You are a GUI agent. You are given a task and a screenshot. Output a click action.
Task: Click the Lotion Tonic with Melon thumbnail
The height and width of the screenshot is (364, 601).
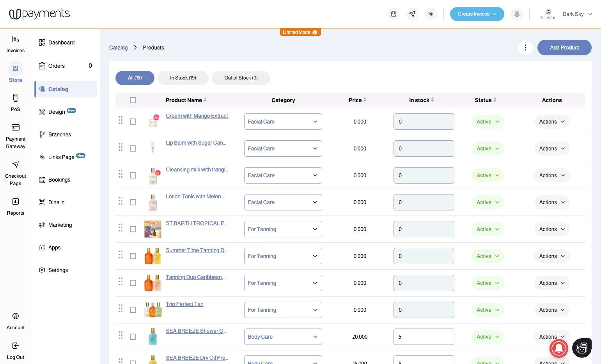pyautogui.click(x=153, y=203)
